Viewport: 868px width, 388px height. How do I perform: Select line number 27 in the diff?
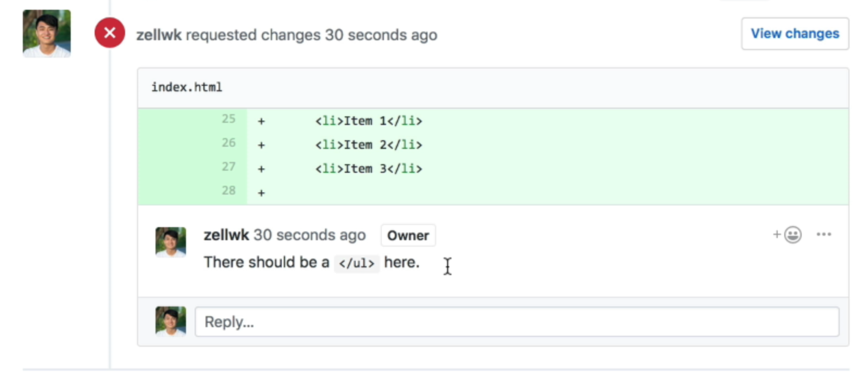pyautogui.click(x=229, y=167)
